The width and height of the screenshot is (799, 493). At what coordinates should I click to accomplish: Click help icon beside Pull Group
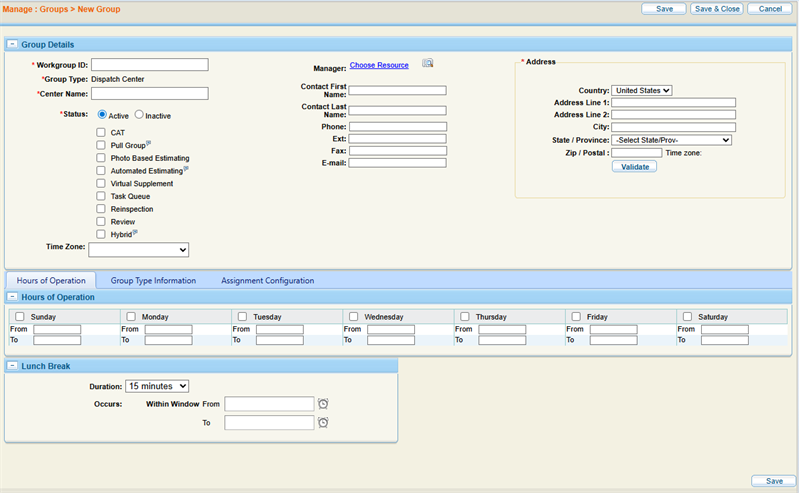pos(149,144)
